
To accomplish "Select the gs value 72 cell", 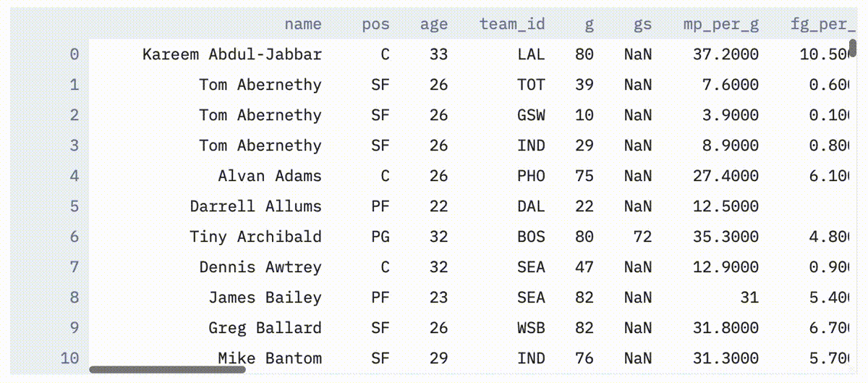I will click(x=642, y=237).
